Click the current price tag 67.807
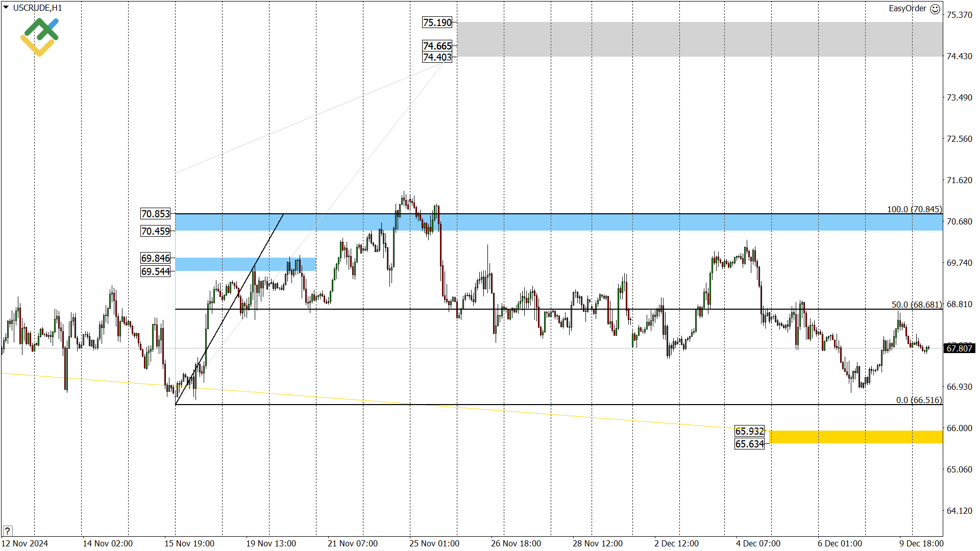The image size is (980, 551). 959,348
